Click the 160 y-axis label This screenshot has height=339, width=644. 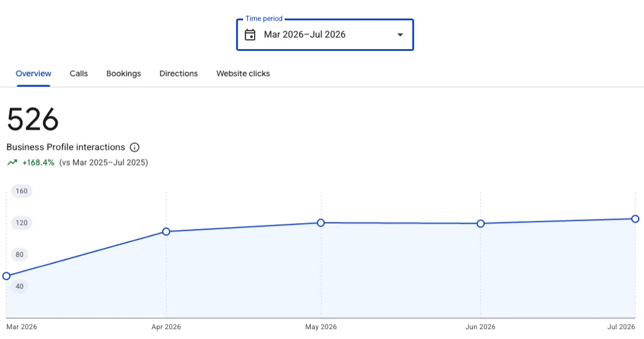click(x=21, y=191)
